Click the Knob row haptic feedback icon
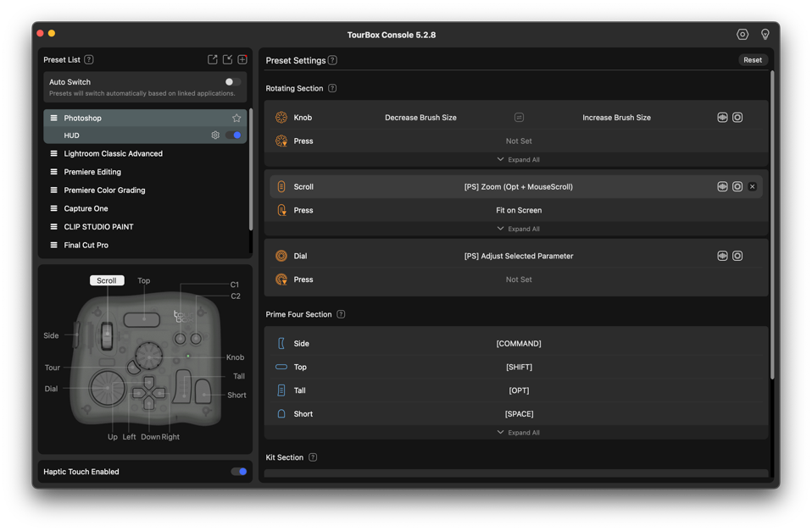The height and width of the screenshot is (531, 812). pyautogui.click(x=722, y=118)
